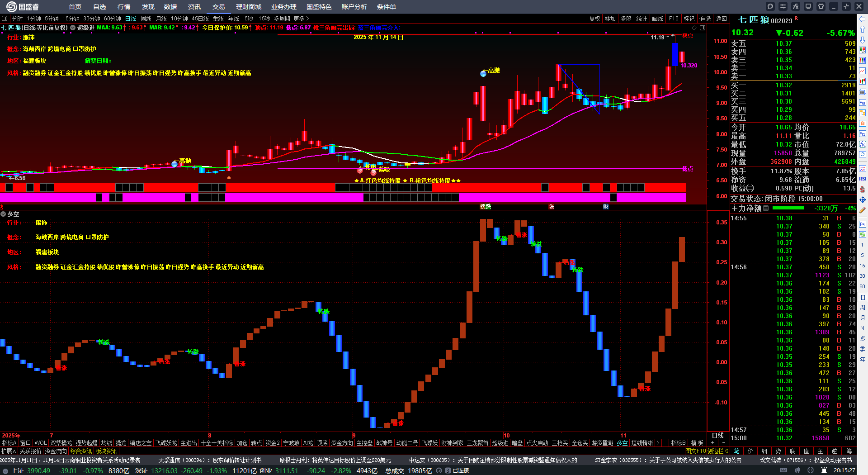Open the message chat bubble icon
Image resolution: width=868 pixels, height=475 pixels.
pos(770,6)
